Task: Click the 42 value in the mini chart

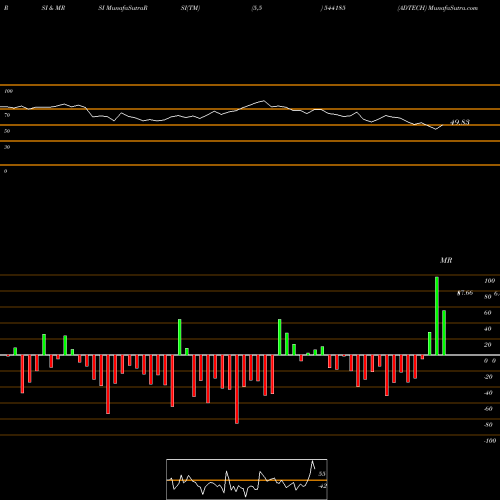Action: [x=322, y=486]
